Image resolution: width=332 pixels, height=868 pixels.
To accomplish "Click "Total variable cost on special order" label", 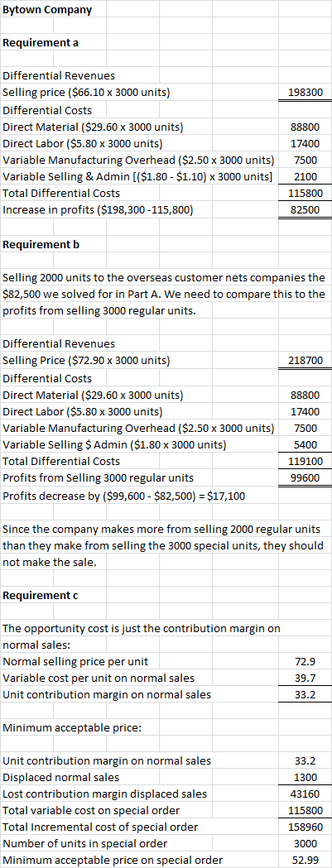I will coord(91,810).
